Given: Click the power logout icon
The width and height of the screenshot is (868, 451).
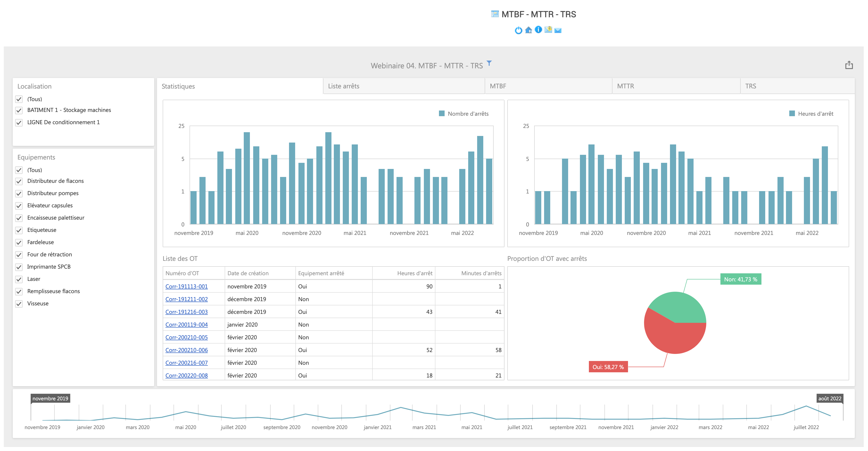Looking at the screenshot, I should click(518, 30).
